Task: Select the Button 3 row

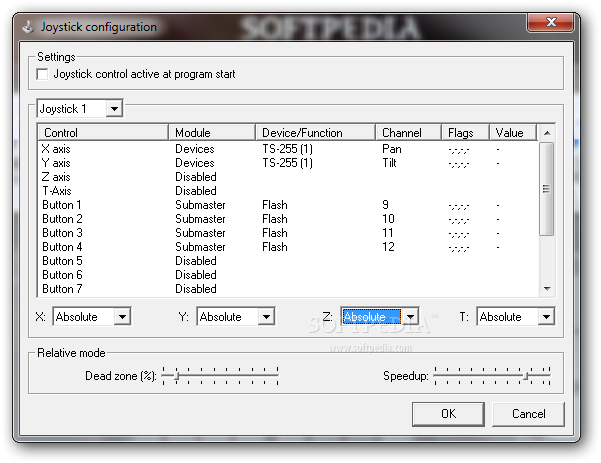Action: click(x=287, y=233)
